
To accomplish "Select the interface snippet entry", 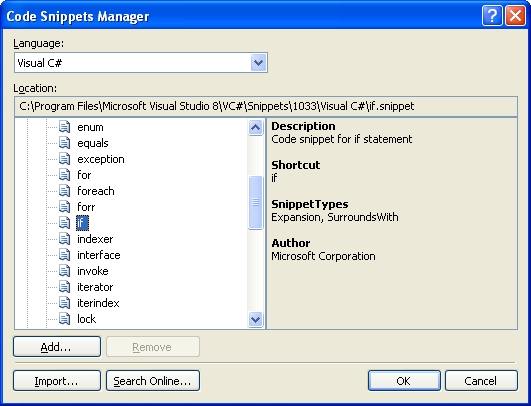I will click(x=99, y=255).
